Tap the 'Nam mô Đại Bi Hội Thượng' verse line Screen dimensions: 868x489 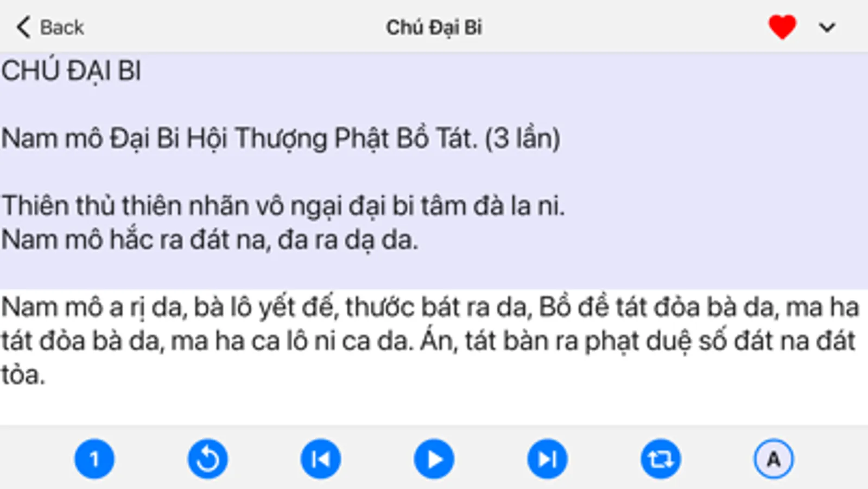(x=281, y=139)
